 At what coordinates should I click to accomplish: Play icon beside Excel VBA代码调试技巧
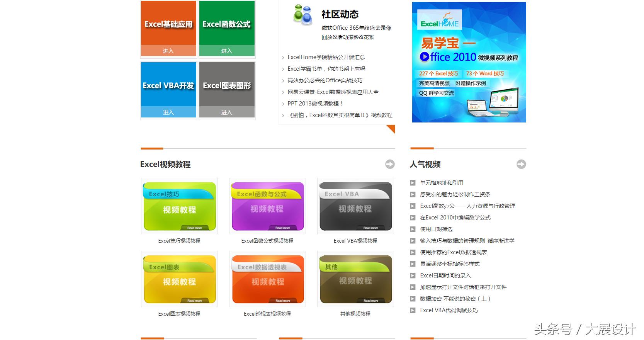pos(413,310)
